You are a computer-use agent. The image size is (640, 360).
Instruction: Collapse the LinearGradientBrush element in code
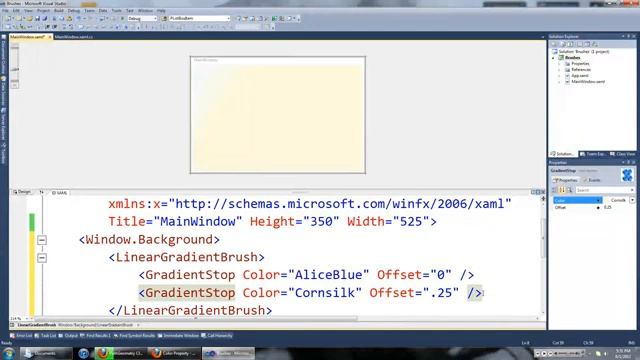(42, 258)
